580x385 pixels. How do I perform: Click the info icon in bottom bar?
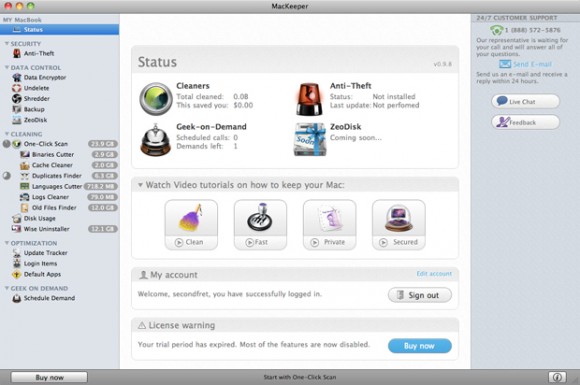pos(557,377)
